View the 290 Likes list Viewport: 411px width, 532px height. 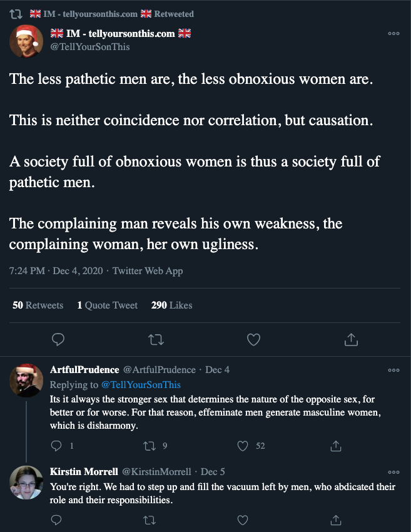tap(171, 305)
